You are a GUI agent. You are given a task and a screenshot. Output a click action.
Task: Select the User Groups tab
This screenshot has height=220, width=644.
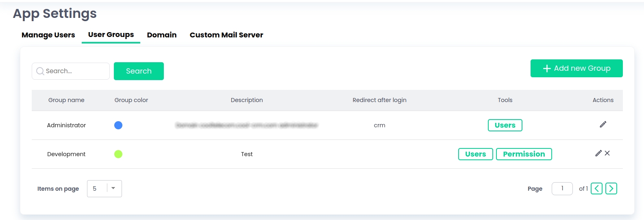[111, 35]
